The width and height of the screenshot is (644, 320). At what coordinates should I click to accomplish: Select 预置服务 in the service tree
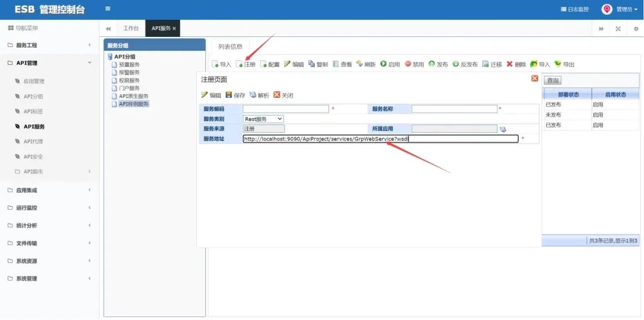pos(129,65)
